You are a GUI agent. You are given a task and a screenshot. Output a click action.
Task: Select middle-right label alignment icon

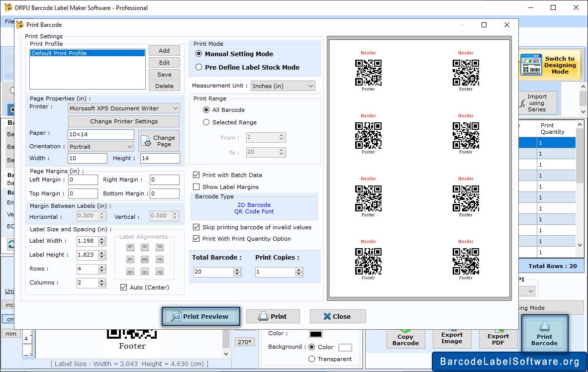(160, 260)
